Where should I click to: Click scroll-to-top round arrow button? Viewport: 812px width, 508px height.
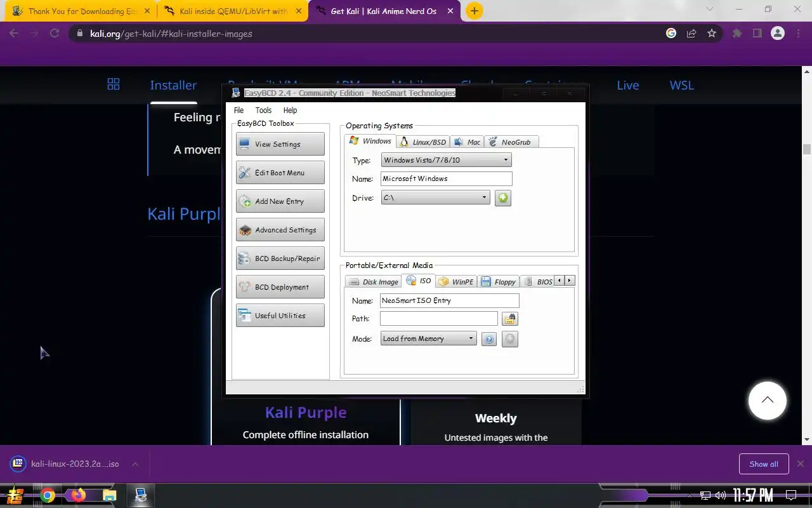(x=768, y=401)
